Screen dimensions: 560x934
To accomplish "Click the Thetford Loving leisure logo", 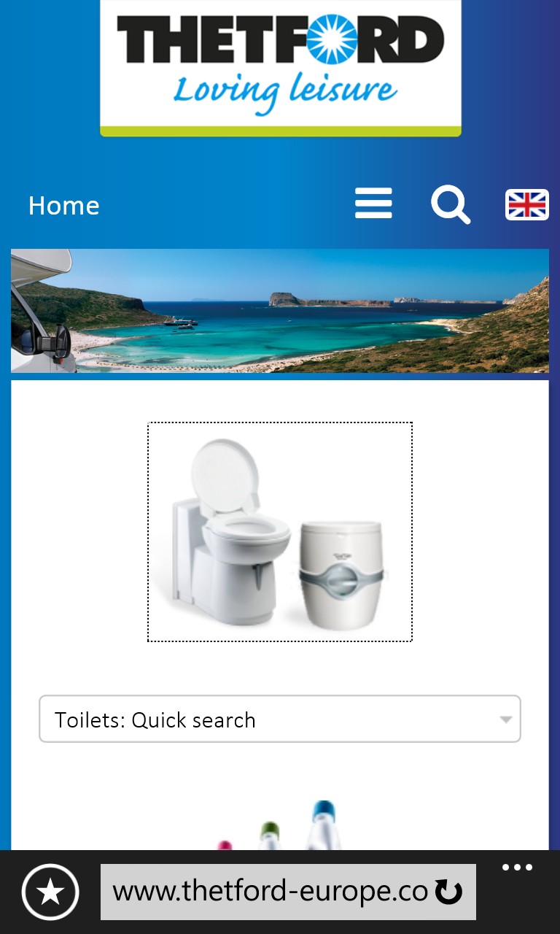I will coord(281,68).
